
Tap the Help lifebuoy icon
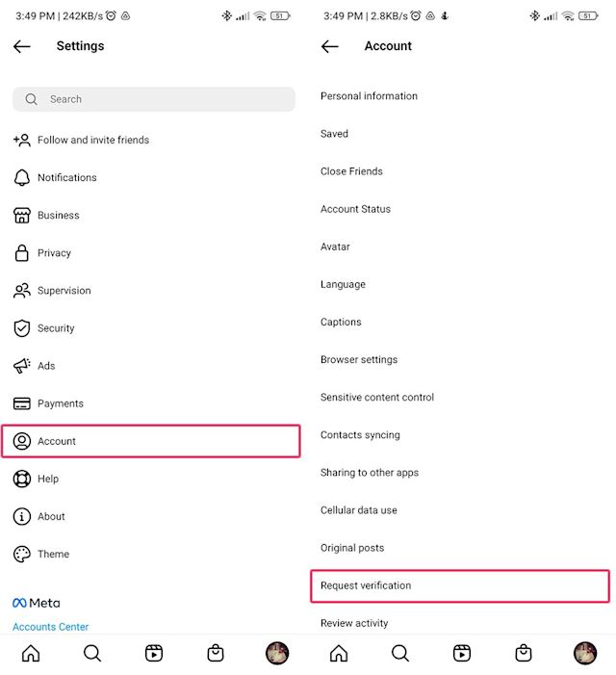click(22, 479)
